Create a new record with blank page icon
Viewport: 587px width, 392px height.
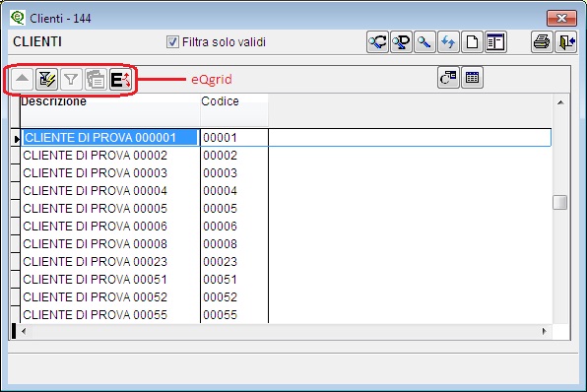[x=472, y=42]
